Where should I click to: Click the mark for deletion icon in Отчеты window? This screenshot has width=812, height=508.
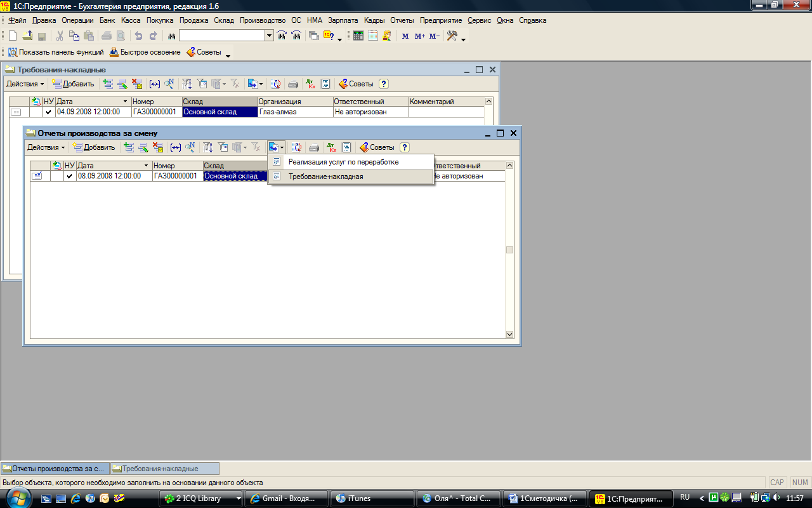(x=158, y=147)
